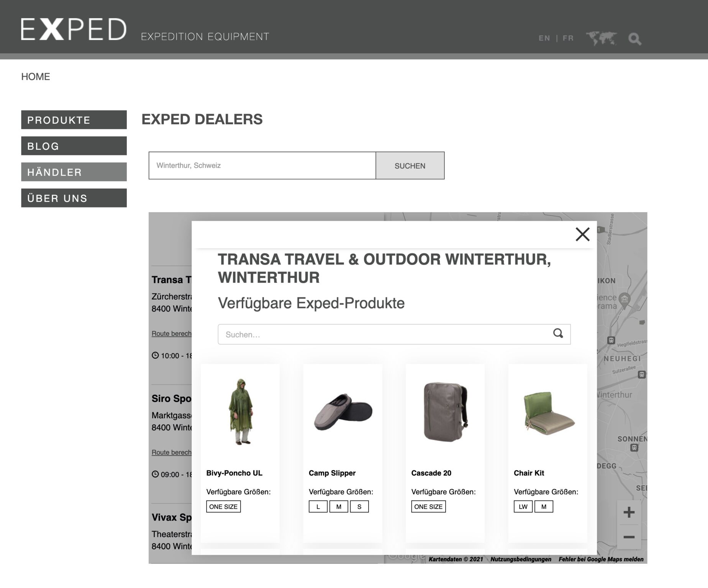
Task: Open the Bivy-Poncho UL product image
Action: [x=241, y=412]
